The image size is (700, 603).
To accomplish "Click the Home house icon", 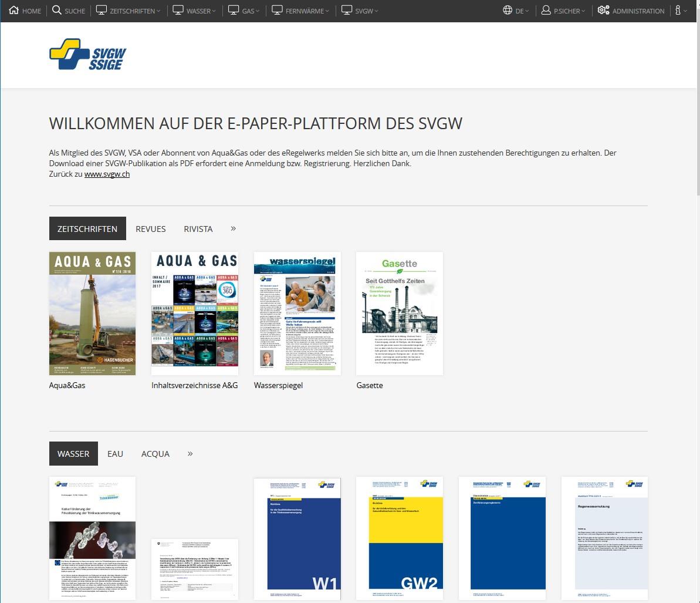I will click(x=14, y=11).
